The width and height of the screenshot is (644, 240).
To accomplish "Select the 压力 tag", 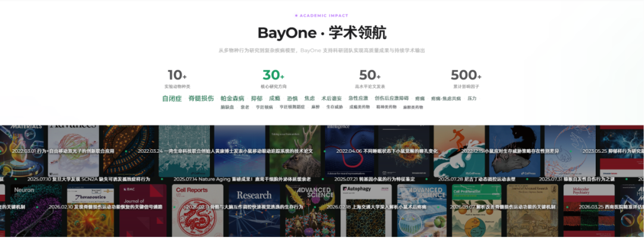I will [x=472, y=99].
